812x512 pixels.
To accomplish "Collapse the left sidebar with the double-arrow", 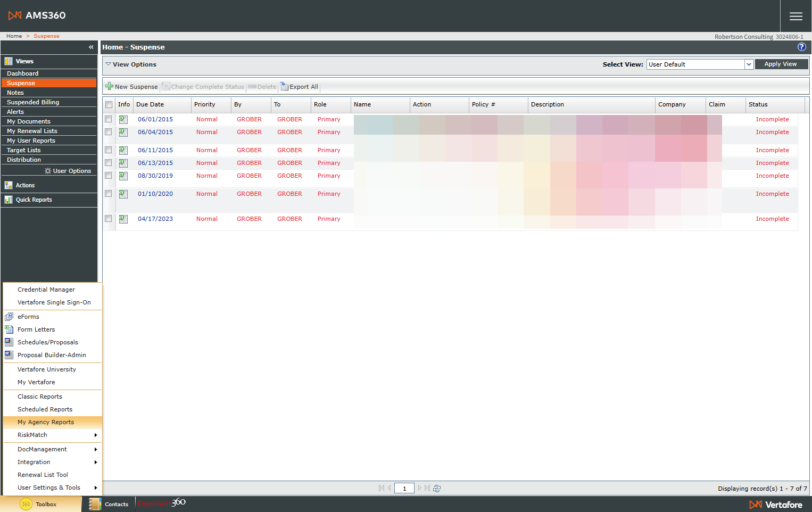I will click(x=91, y=47).
